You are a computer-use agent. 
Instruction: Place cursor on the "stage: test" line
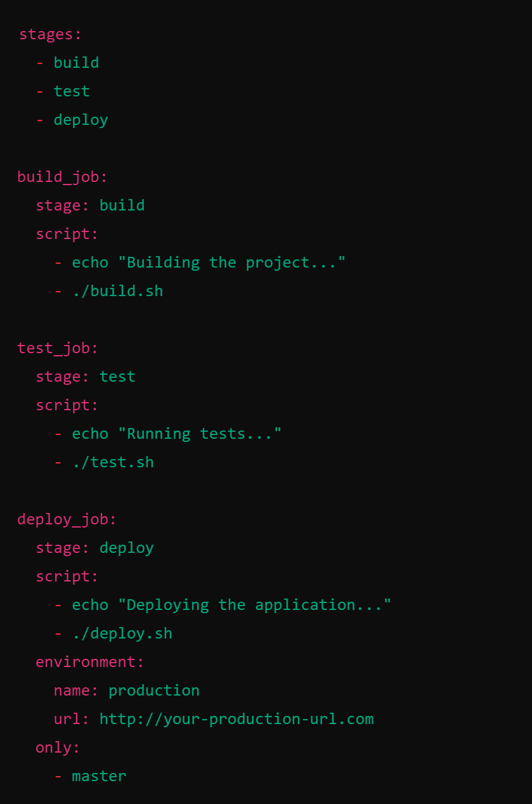[86, 377]
